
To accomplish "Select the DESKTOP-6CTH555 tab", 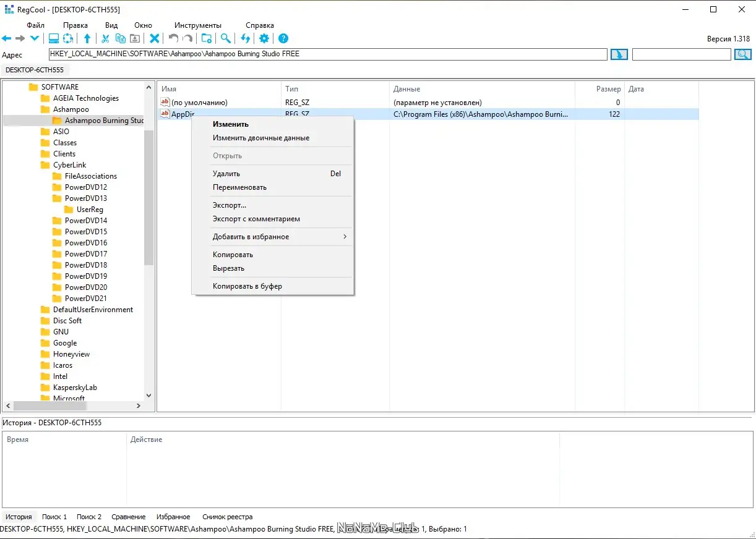I will coord(35,70).
